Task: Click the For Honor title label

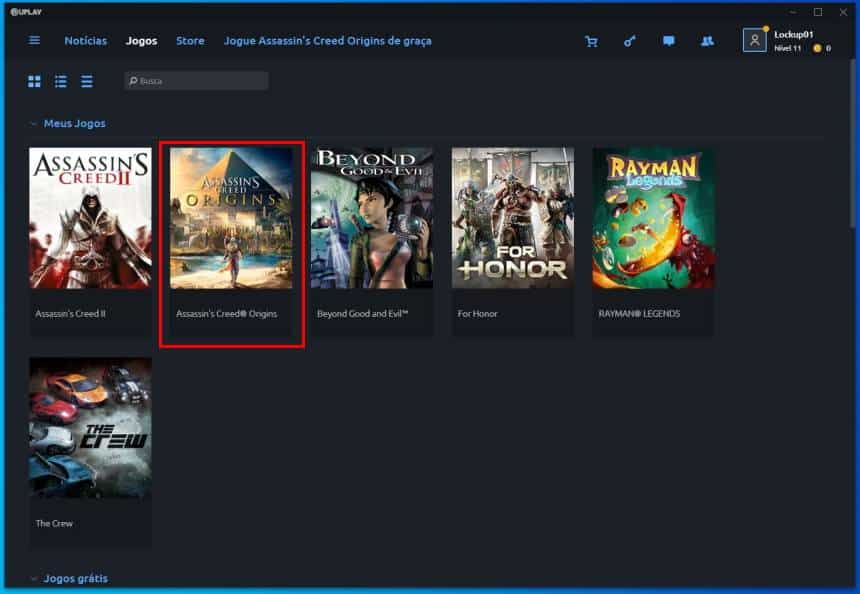Action: point(478,314)
